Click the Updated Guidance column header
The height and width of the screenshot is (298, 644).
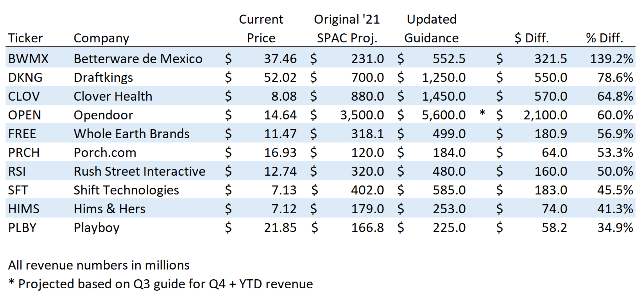(431, 29)
